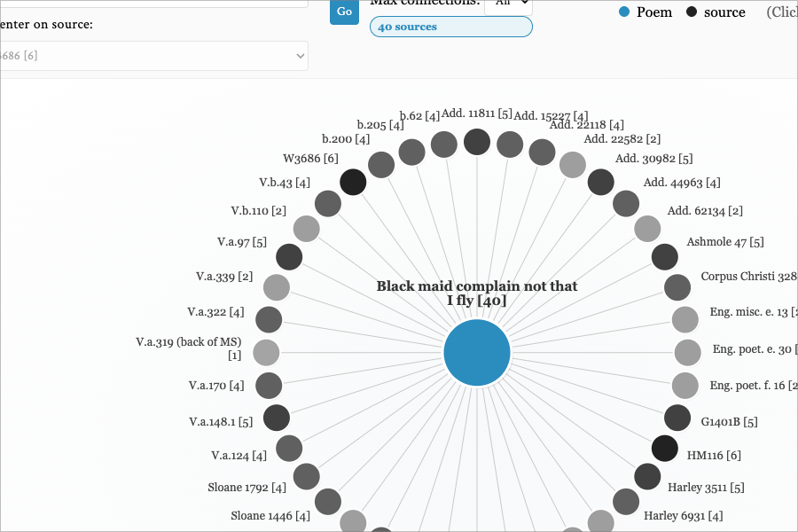Click the Corpus Christi 328 node
The height and width of the screenshot is (532, 798).
coord(677,286)
